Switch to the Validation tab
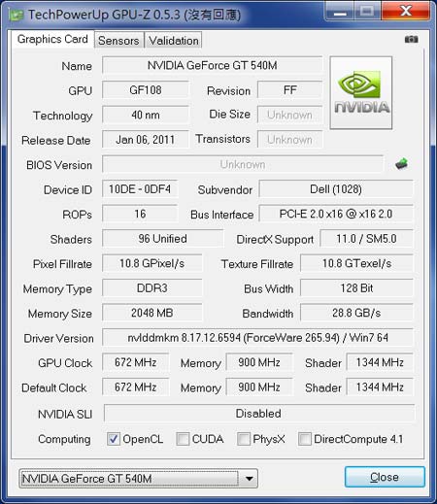 click(x=174, y=41)
